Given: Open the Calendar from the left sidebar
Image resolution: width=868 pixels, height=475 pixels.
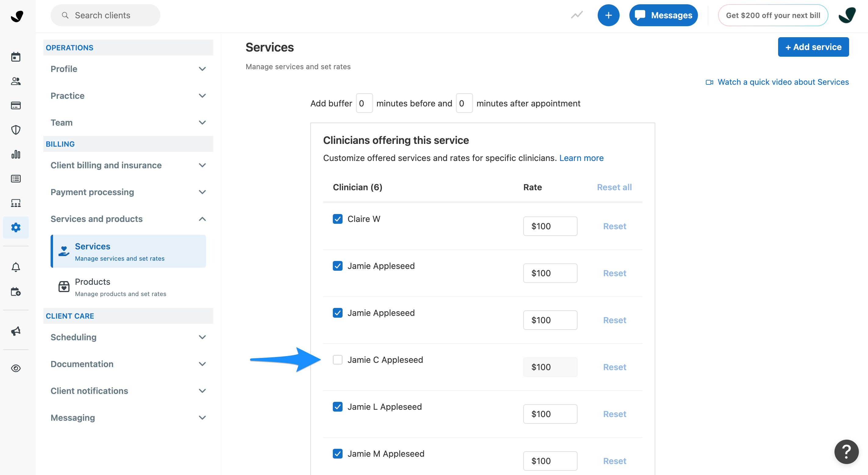Looking at the screenshot, I should tap(16, 57).
